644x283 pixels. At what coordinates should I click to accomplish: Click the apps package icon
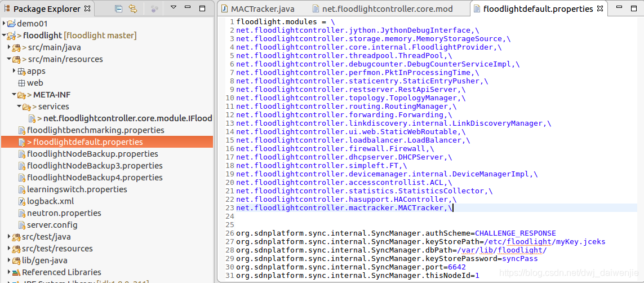[21, 72]
